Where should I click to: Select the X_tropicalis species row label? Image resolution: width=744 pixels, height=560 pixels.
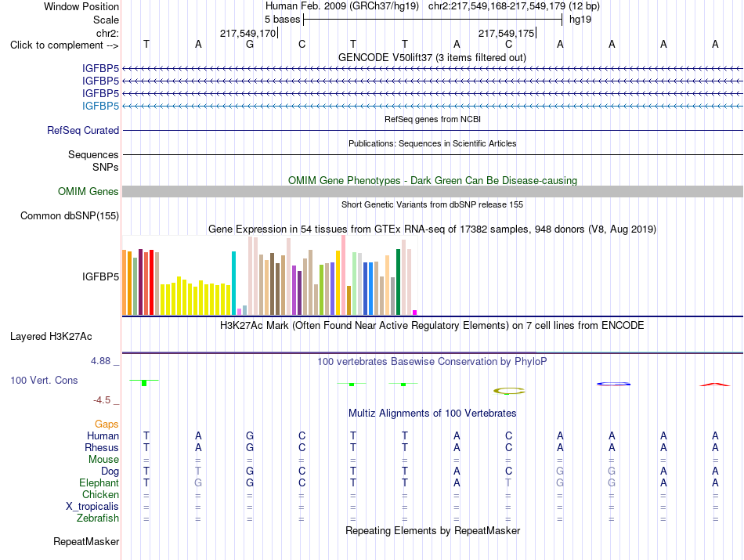coord(92,507)
